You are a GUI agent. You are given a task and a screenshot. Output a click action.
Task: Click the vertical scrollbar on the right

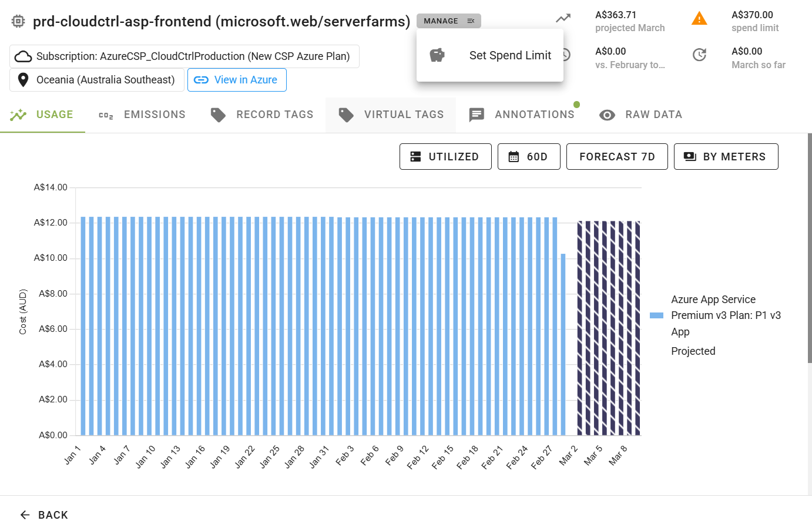[x=809, y=247]
